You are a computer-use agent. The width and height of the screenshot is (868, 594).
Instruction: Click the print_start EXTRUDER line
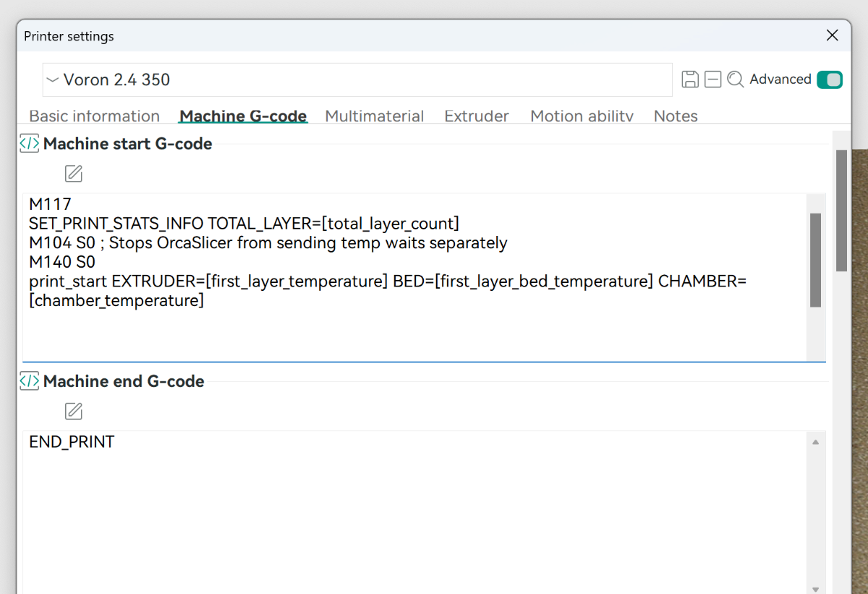(x=388, y=281)
